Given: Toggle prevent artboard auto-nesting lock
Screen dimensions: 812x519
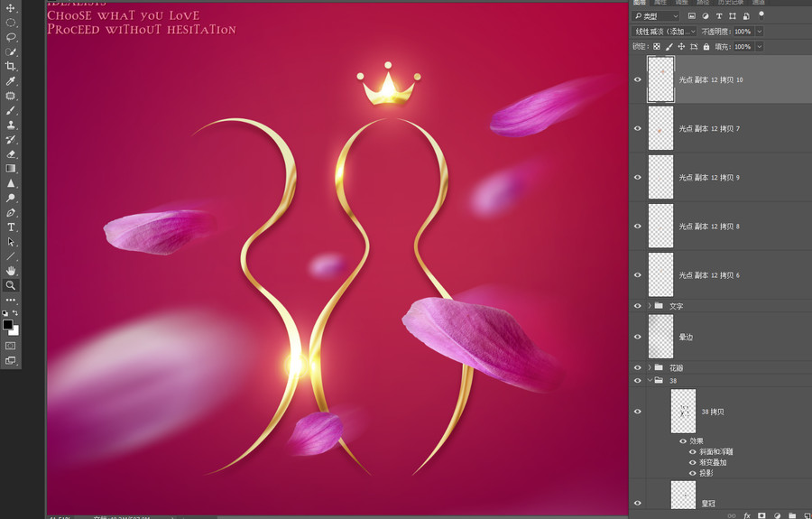Looking at the screenshot, I should (694, 47).
